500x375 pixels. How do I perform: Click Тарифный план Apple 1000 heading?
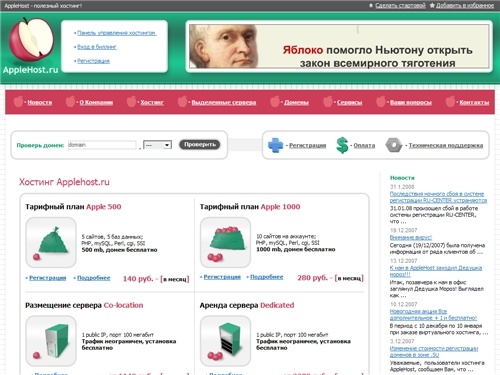(250, 207)
